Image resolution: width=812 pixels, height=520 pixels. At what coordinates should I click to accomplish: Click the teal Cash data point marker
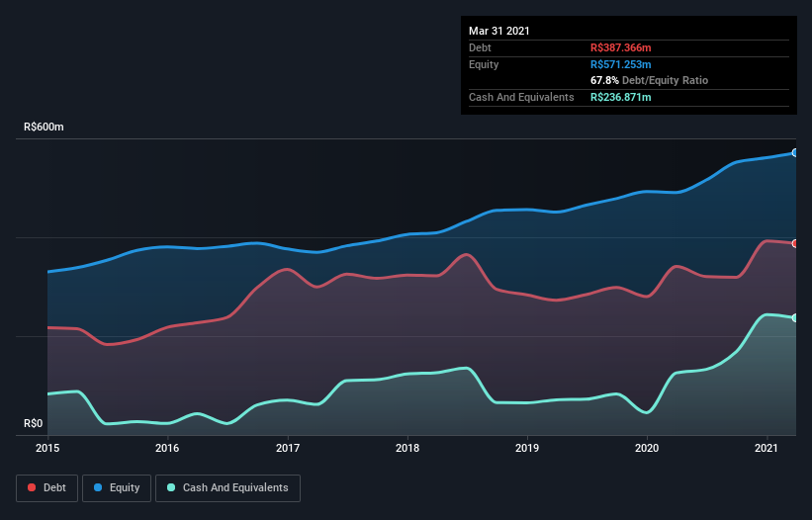[x=795, y=317]
